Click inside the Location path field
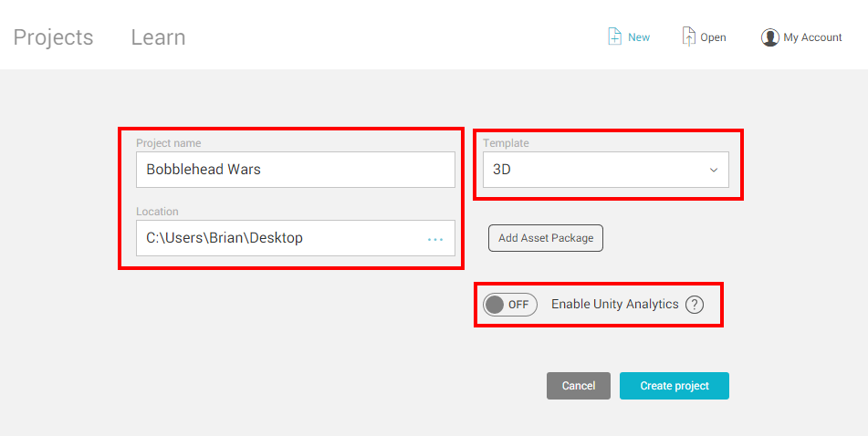The image size is (868, 436). pyautogui.click(x=274, y=238)
